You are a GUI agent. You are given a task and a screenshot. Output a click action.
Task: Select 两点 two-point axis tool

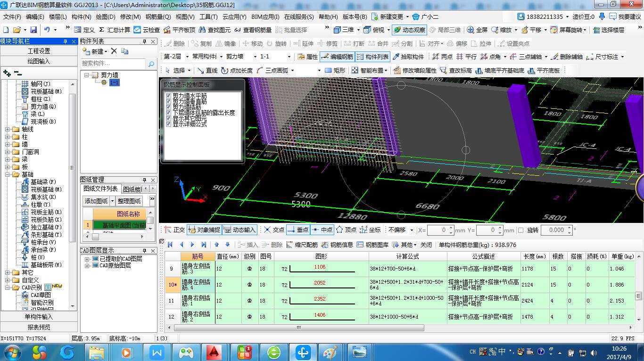(x=442, y=57)
